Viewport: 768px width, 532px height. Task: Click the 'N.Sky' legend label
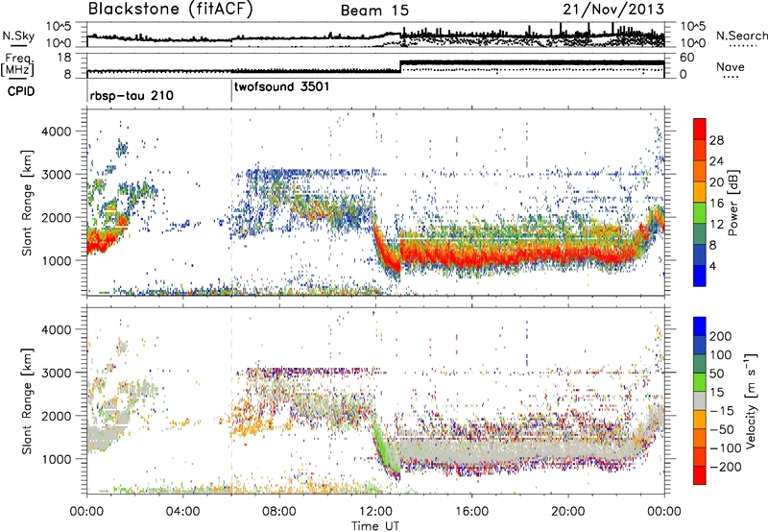(18, 36)
